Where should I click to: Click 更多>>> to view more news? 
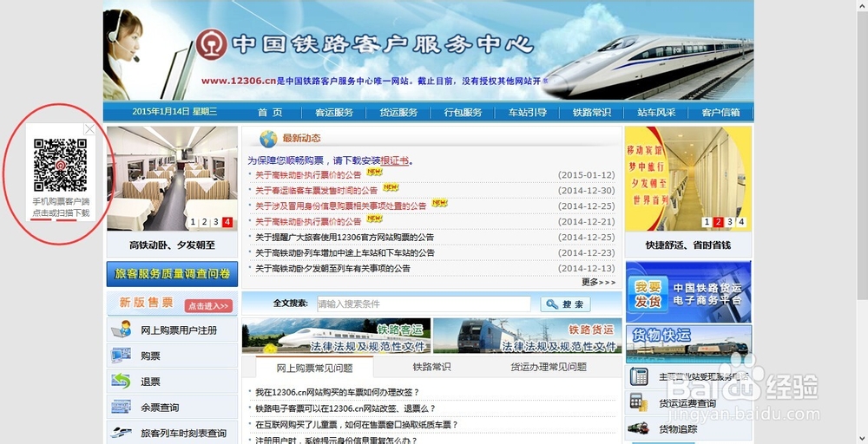598,282
